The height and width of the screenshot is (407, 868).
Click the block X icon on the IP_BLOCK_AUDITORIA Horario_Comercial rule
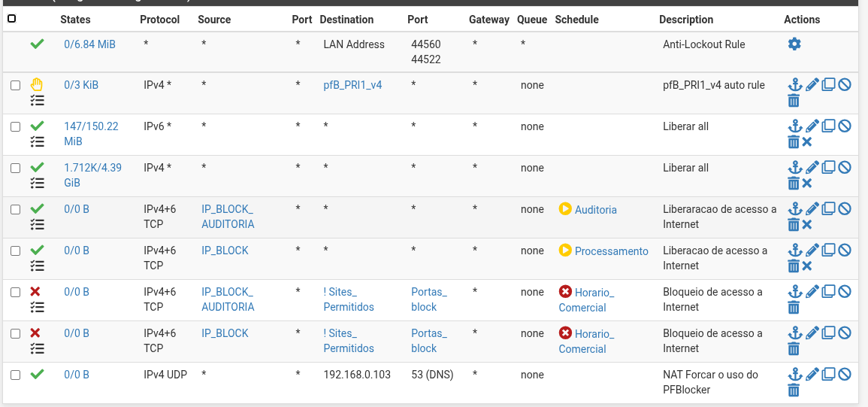click(35, 291)
